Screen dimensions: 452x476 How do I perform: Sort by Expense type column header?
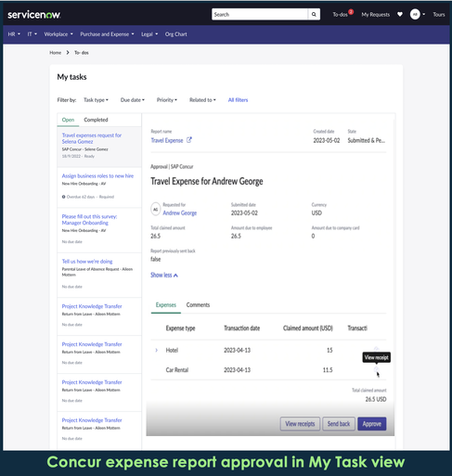[180, 328]
